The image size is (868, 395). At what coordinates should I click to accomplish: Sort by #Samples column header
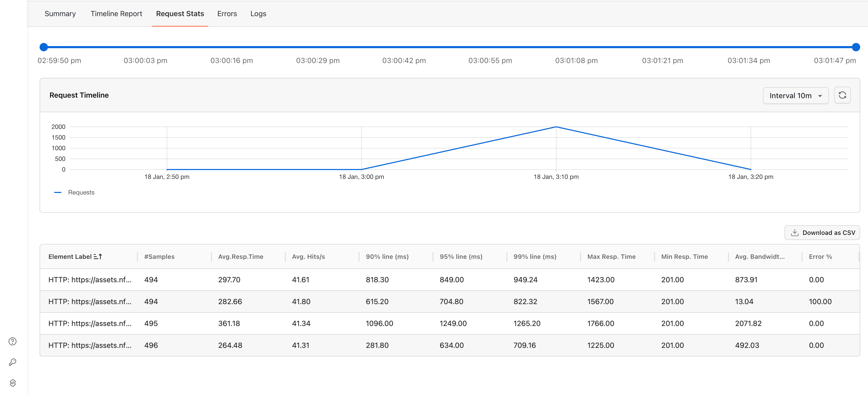pos(159,257)
